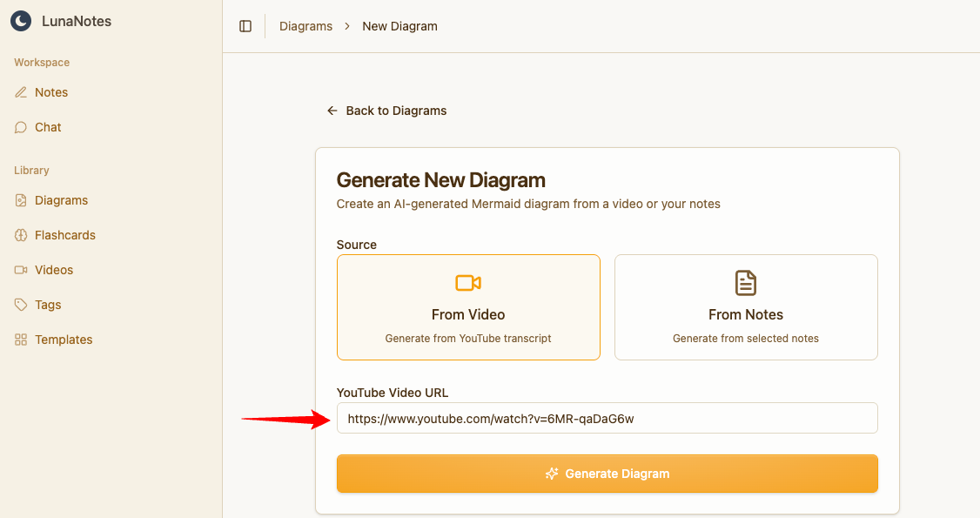
Task: Open Notes via the pencil icon
Action: [x=21, y=92]
